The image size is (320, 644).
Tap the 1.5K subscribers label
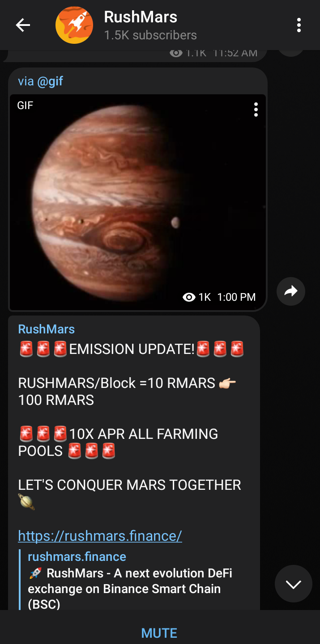150,35
